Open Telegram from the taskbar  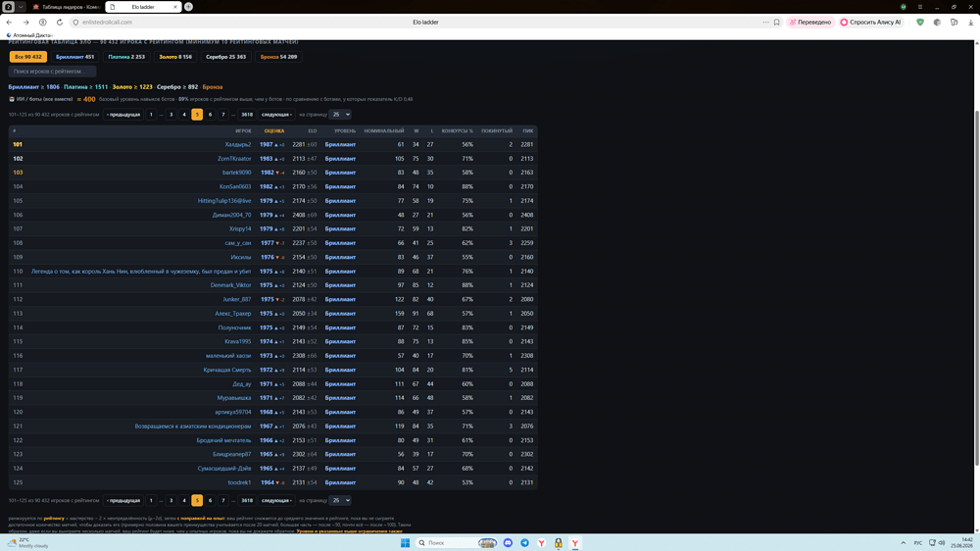click(524, 543)
